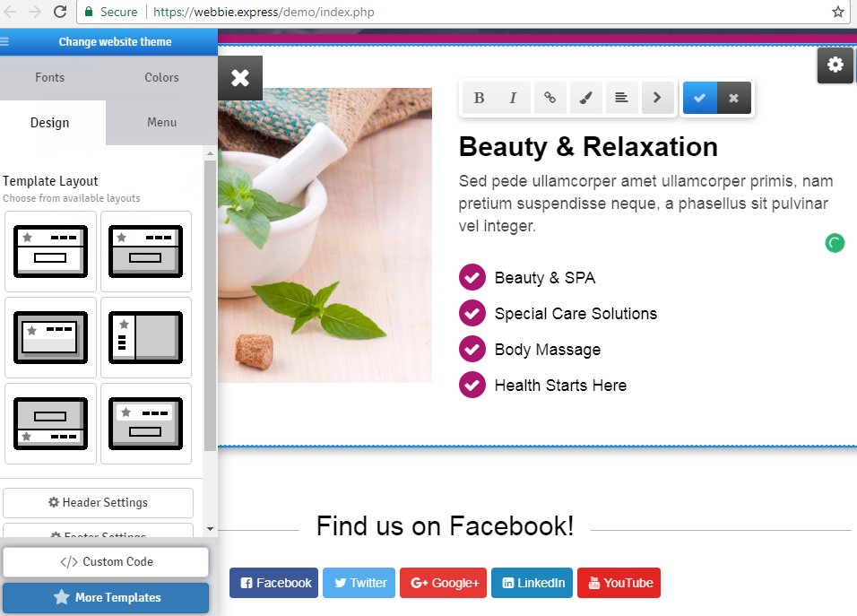Click the checkmark icon beside Beauty & SPA
Image resolution: width=857 pixels, height=616 pixels.
click(472, 277)
